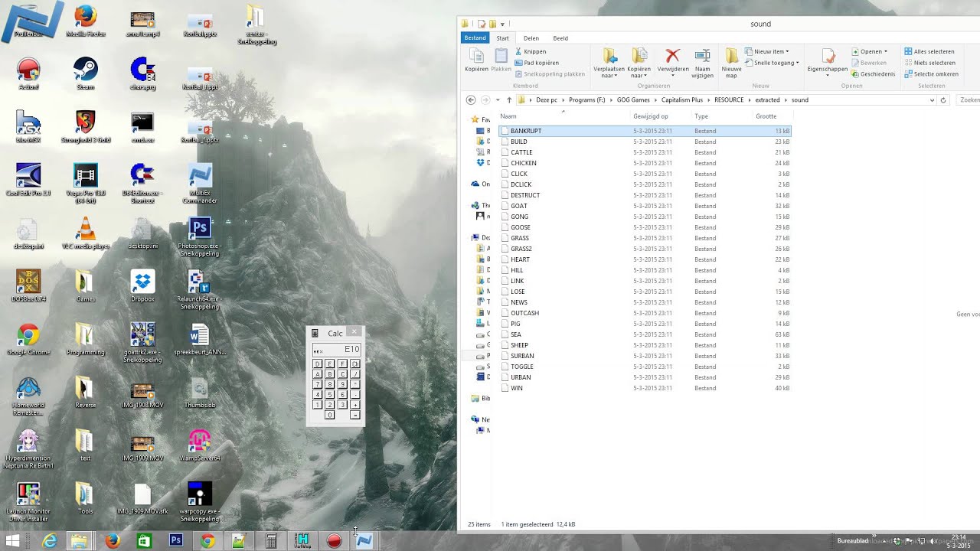Expand the address bar history dropdown arrow
This screenshot has height=551, width=980.
[932, 100]
